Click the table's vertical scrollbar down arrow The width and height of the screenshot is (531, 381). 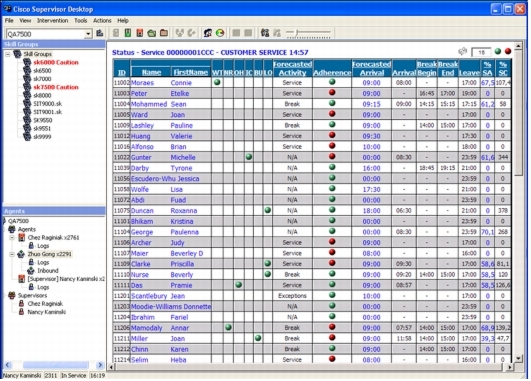(518, 358)
